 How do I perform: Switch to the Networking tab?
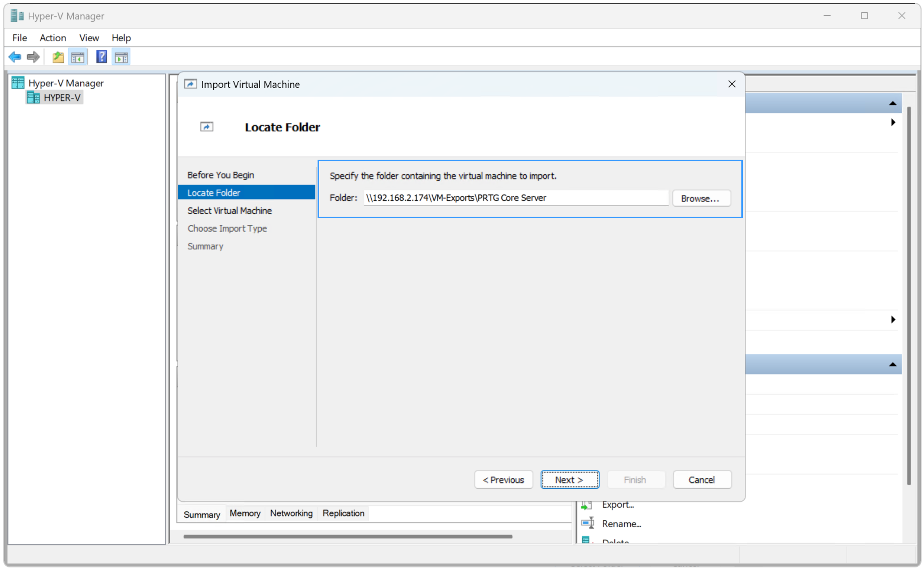pos(291,513)
